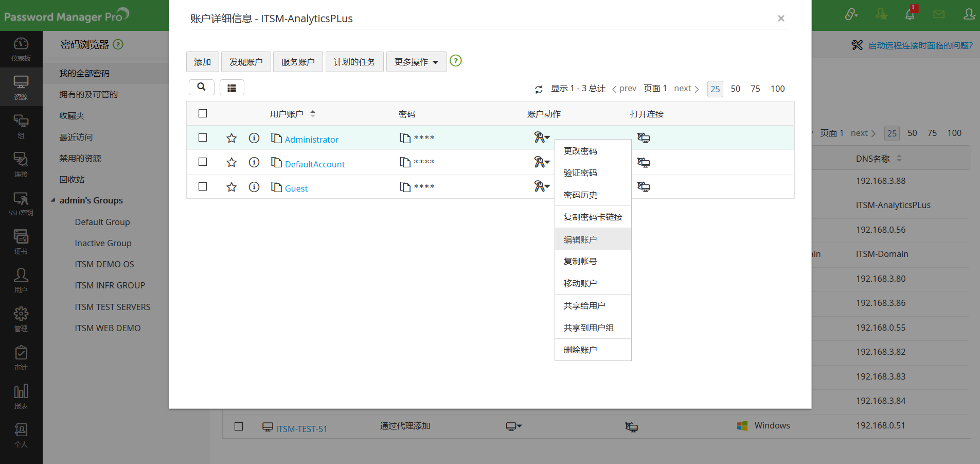
Task: Choose 删除账户 from the menu
Action: coord(593,350)
